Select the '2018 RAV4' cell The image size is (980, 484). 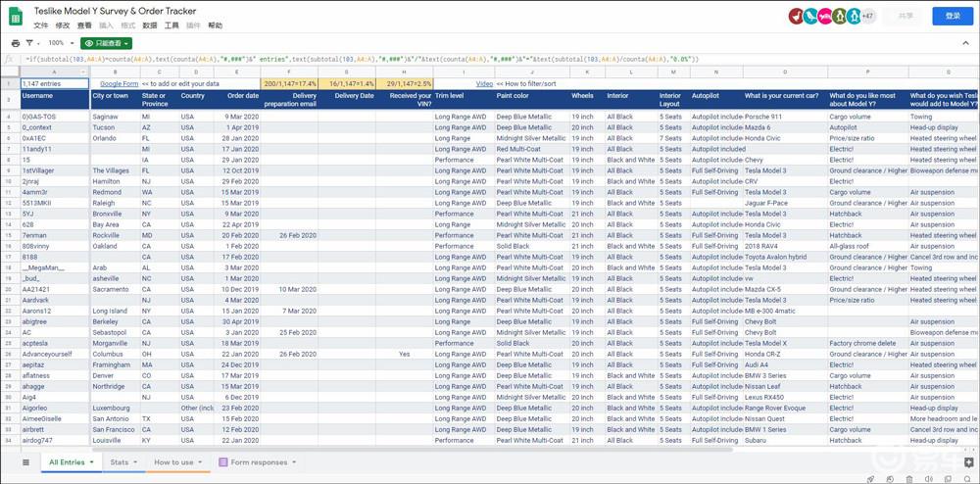click(x=784, y=246)
